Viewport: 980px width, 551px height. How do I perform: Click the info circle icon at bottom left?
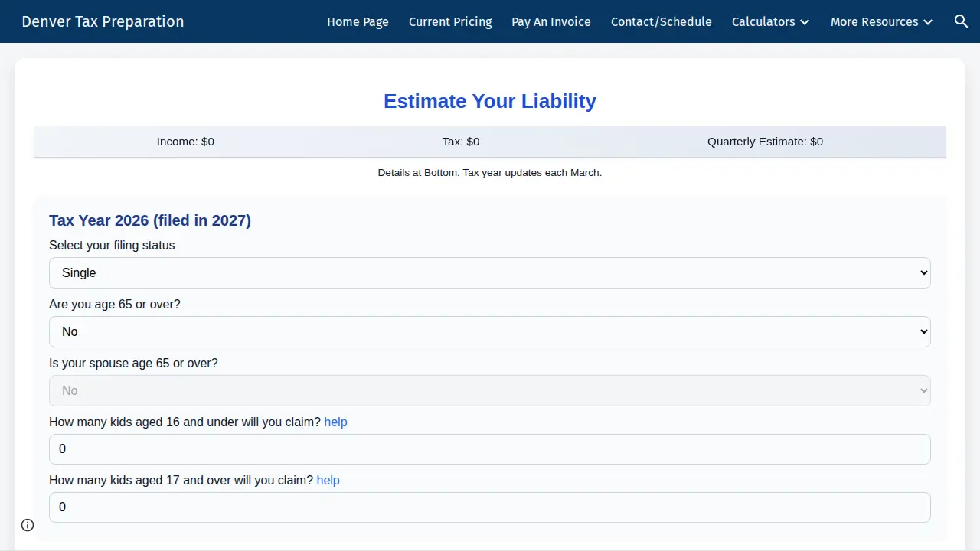coord(28,525)
